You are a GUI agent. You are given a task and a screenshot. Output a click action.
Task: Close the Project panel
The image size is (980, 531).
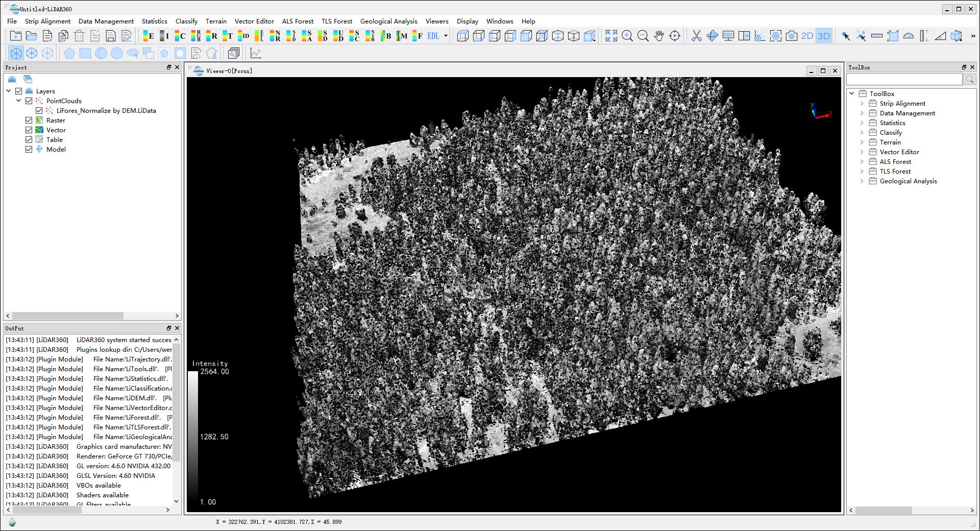click(x=177, y=67)
